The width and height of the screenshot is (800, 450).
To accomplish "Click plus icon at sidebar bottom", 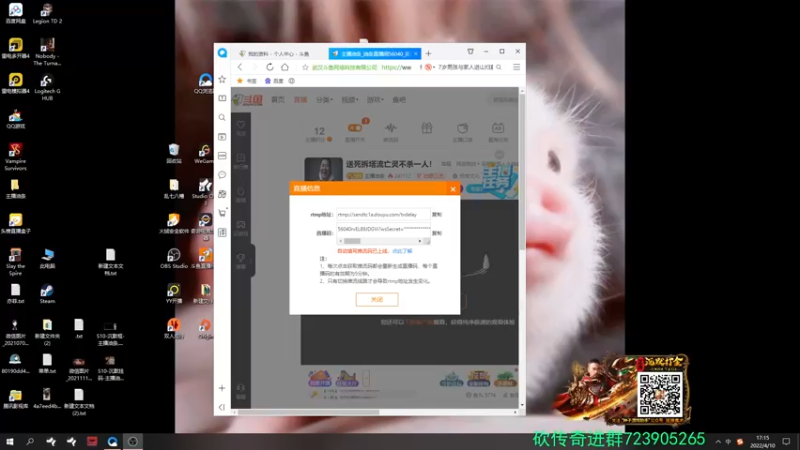I will pyautogui.click(x=222, y=388).
